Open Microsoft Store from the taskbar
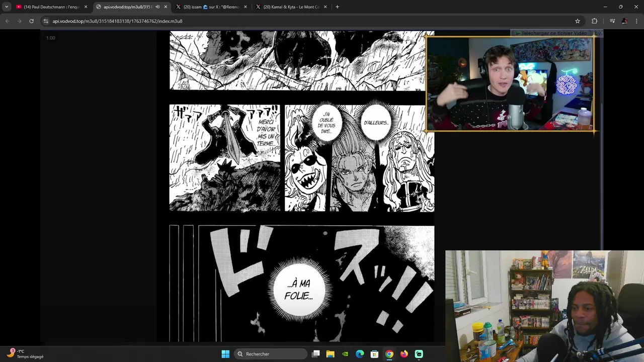Image resolution: width=644 pixels, height=362 pixels. point(374,354)
